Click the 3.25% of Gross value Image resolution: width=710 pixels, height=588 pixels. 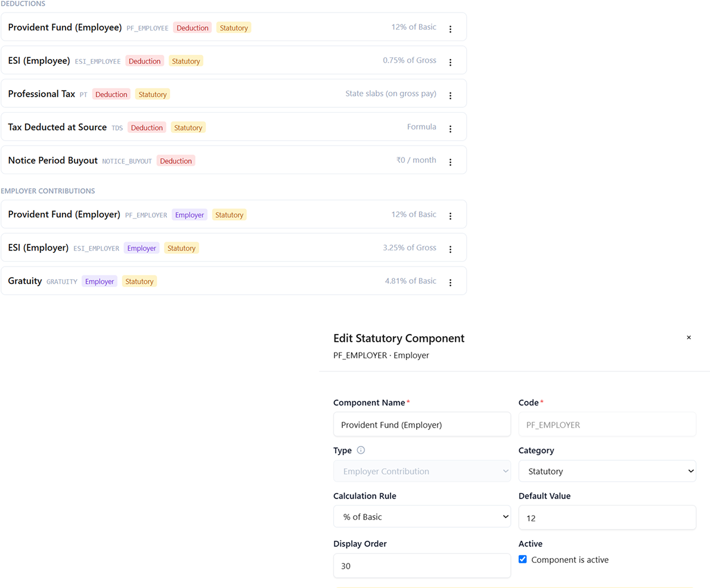click(410, 247)
